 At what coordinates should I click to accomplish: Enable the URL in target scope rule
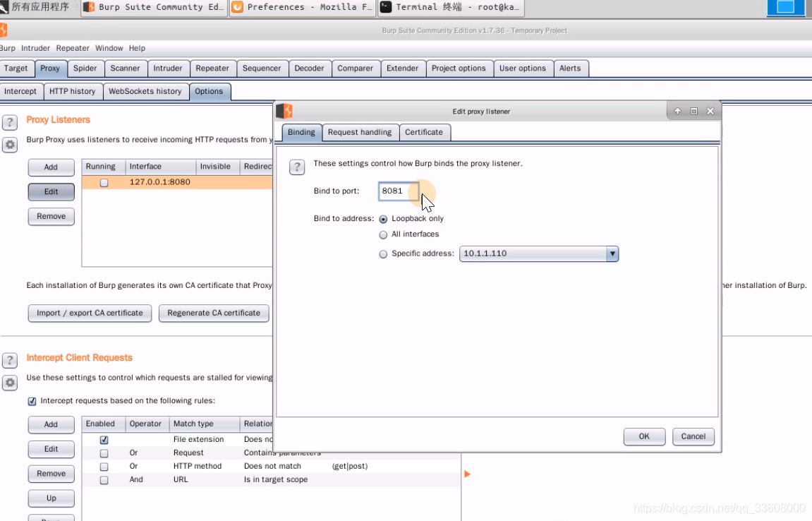click(x=104, y=480)
